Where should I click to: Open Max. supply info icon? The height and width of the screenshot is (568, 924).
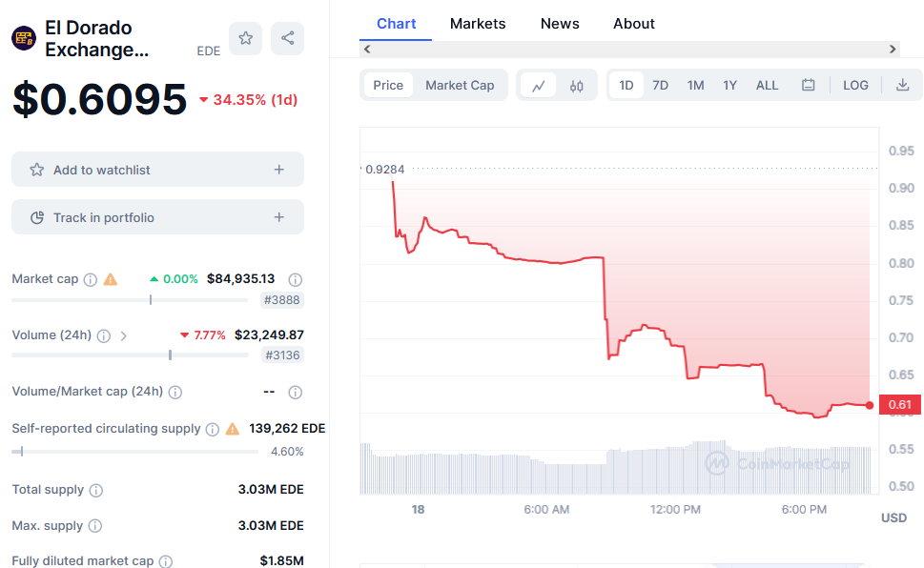(x=94, y=525)
